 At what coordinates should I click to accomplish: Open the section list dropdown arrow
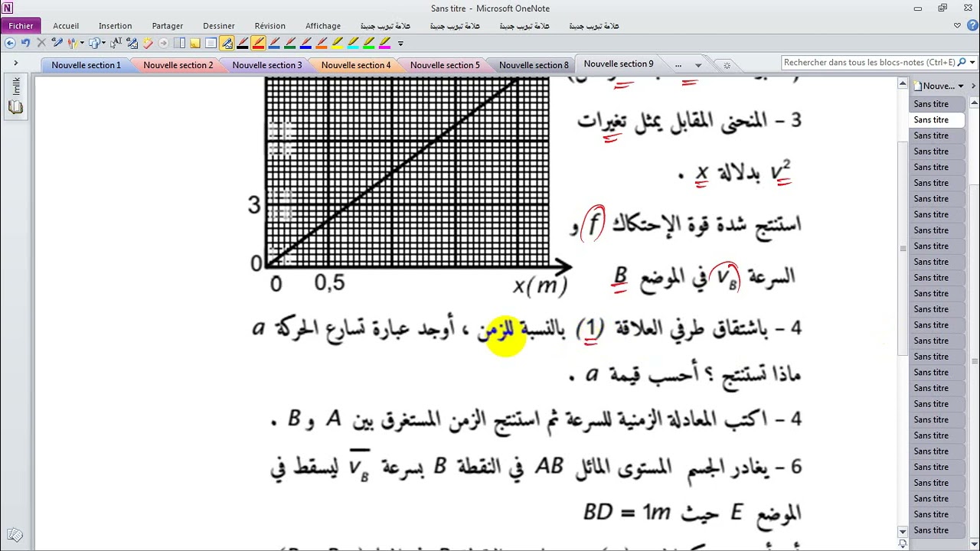click(x=698, y=66)
